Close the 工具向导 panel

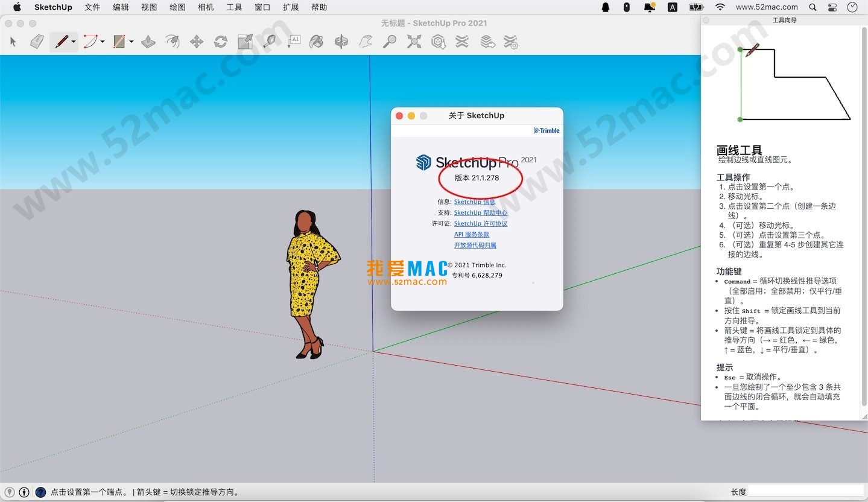click(x=706, y=21)
